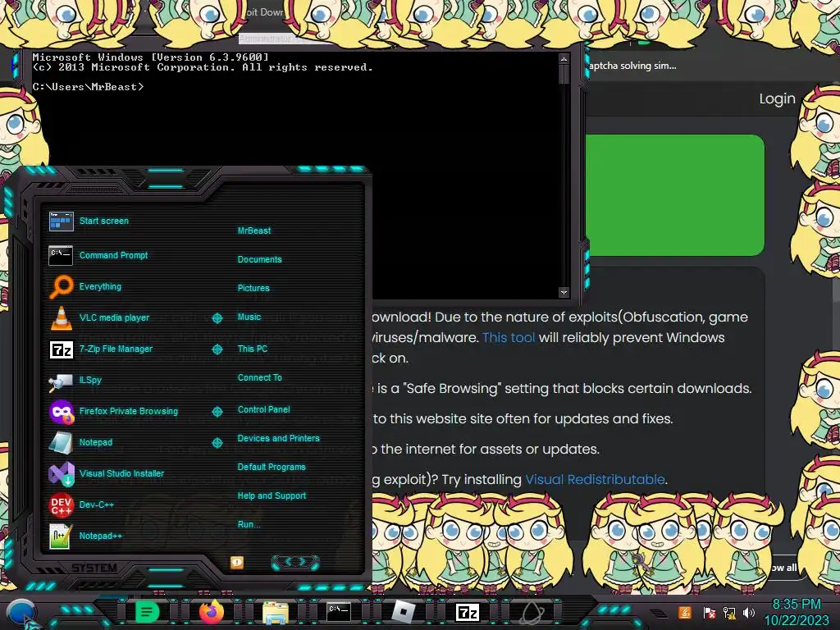Open the clock showing 8:35 PM
The height and width of the screenshot is (630, 840).
tap(797, 612)
